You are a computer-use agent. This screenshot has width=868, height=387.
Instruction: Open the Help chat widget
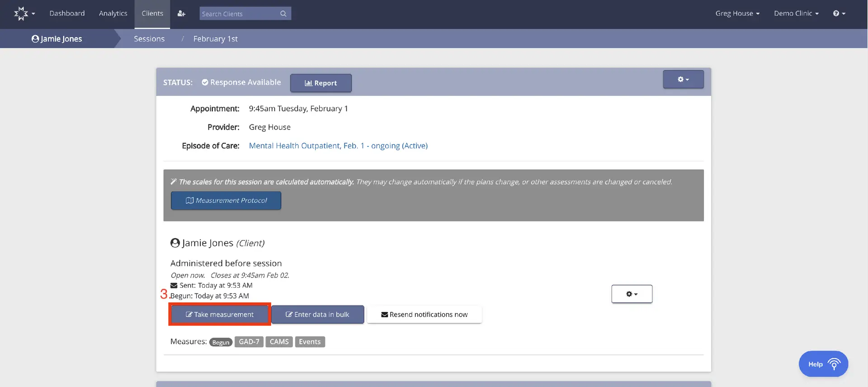[x=823, y=364]
